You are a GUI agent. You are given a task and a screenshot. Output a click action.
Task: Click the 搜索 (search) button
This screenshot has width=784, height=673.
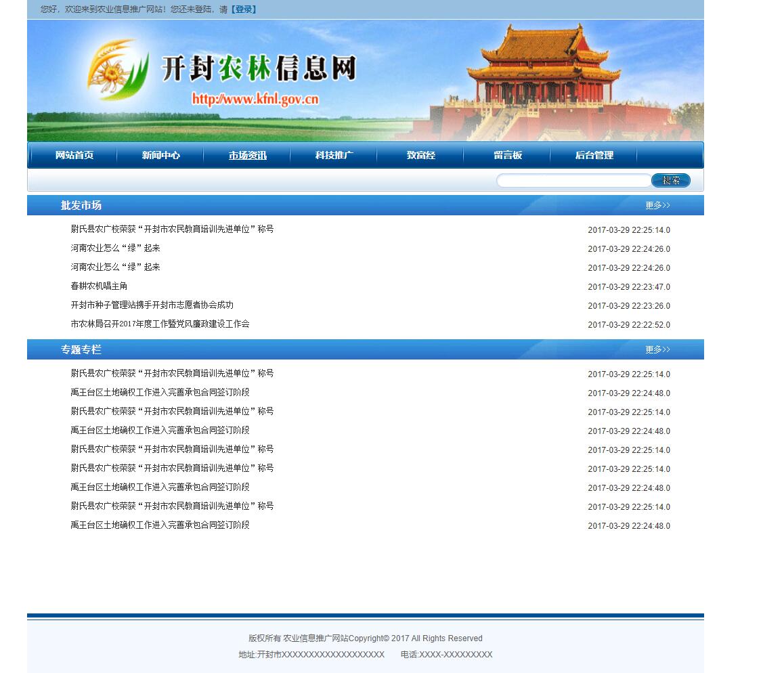click(670, 180)
